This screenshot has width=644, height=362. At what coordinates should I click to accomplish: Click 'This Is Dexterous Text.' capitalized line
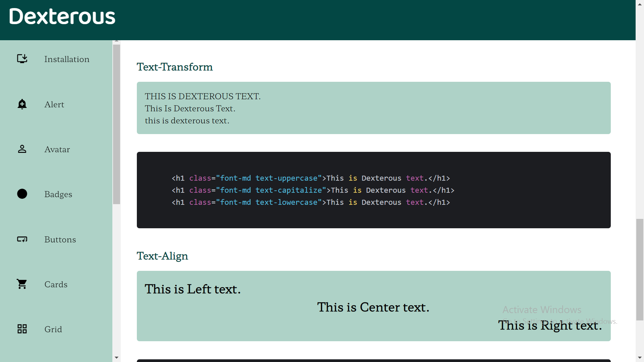190,109
